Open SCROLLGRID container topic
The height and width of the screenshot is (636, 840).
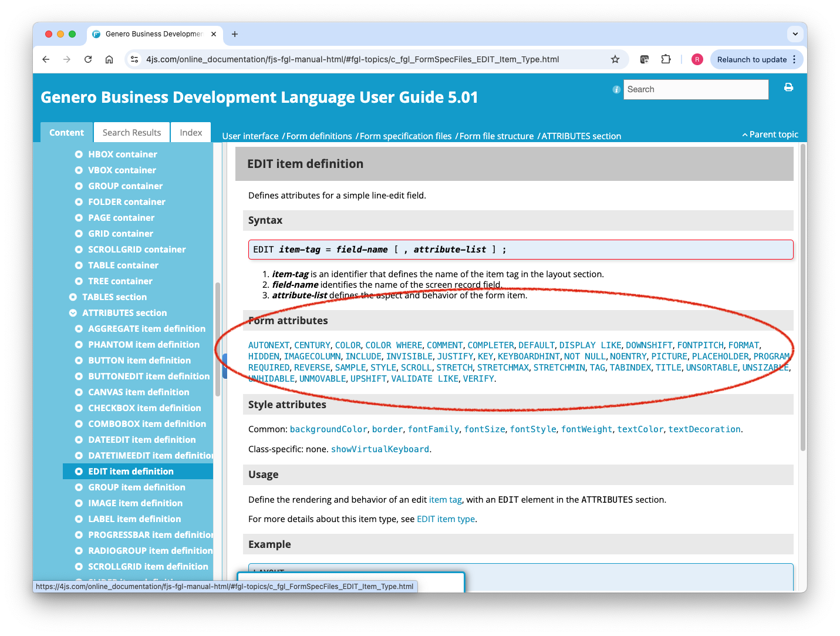click(x=137, y=250)
